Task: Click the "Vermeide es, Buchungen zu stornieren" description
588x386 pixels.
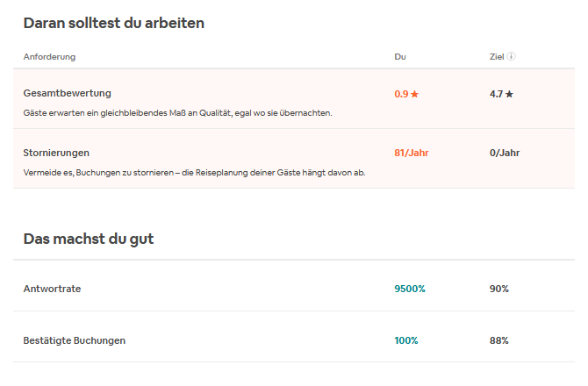Action: point(194,172)
